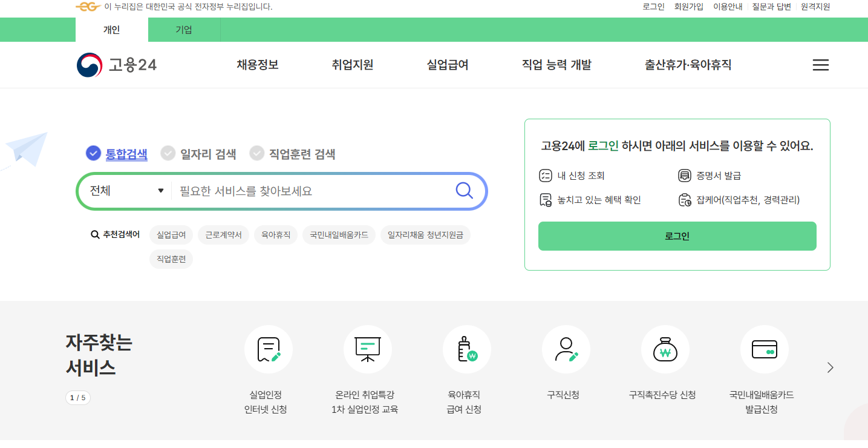
Task: Open the 이용안내 link
Action: [x=728, y=7]
